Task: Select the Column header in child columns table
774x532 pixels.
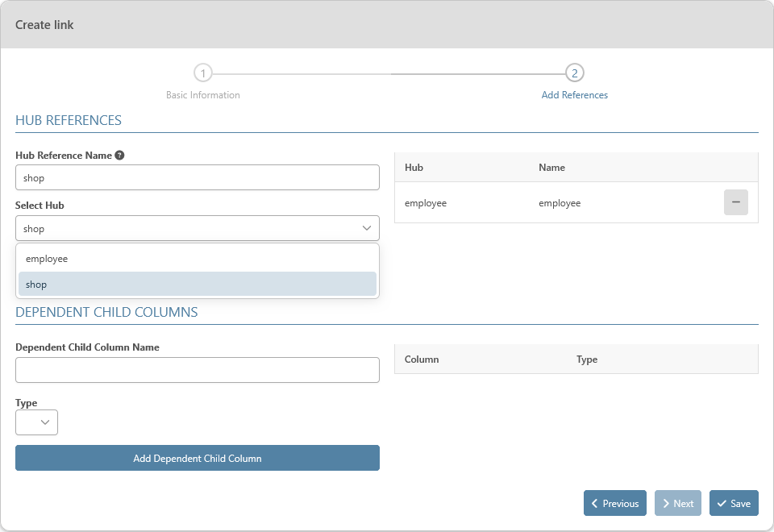Action: pos(422,360)
